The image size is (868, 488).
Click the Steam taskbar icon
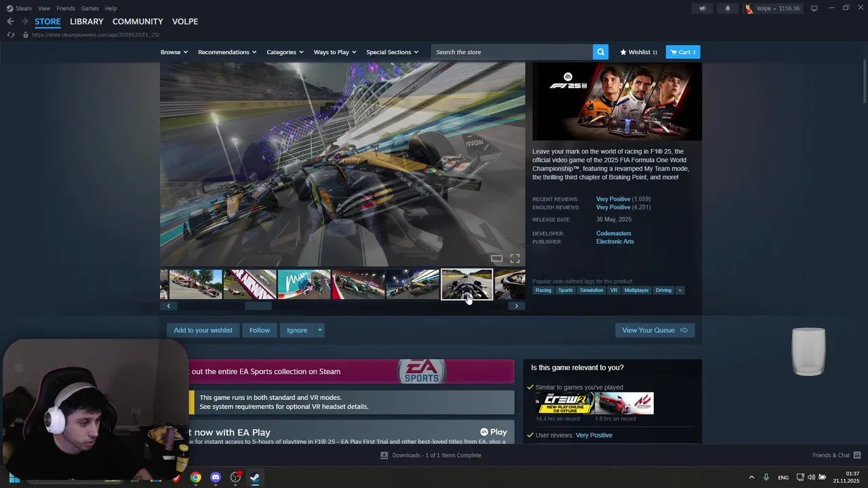point(255,477)
